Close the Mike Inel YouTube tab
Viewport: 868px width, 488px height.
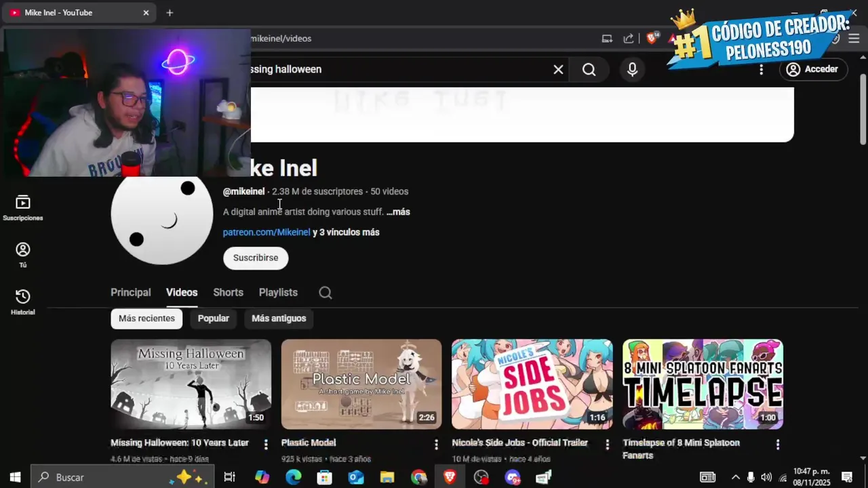pyautogui.click(x=146, y=13)
